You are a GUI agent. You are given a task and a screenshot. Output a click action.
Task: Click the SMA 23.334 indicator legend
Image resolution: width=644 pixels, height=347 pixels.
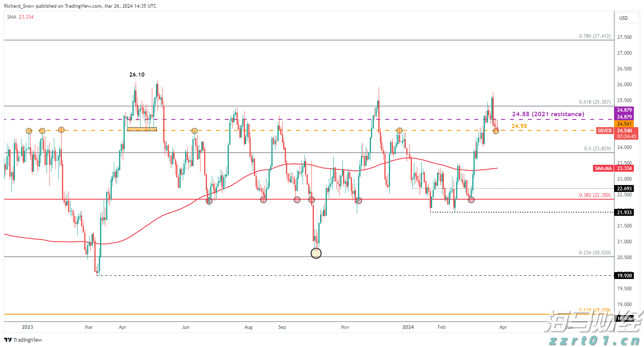[x=20, y=17]
